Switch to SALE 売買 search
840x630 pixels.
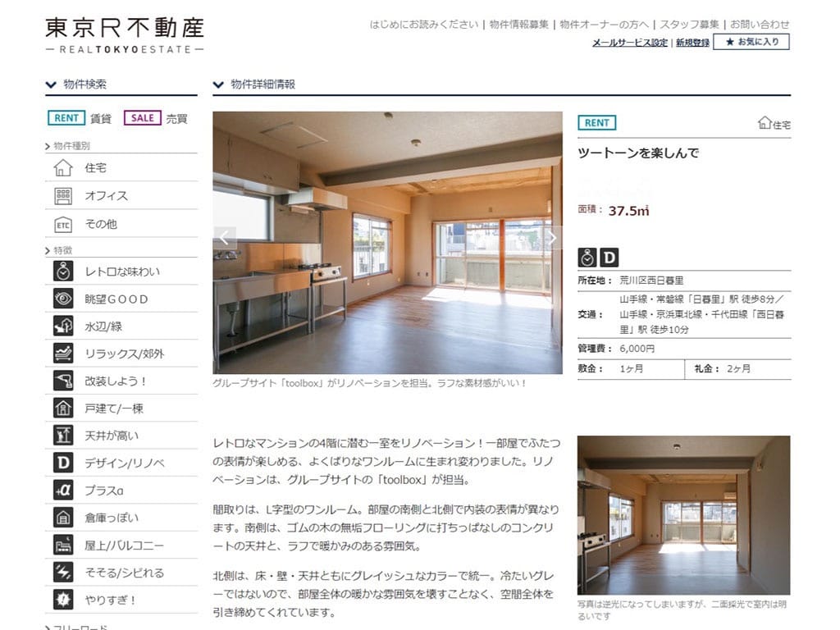click(x=156, y=118)
